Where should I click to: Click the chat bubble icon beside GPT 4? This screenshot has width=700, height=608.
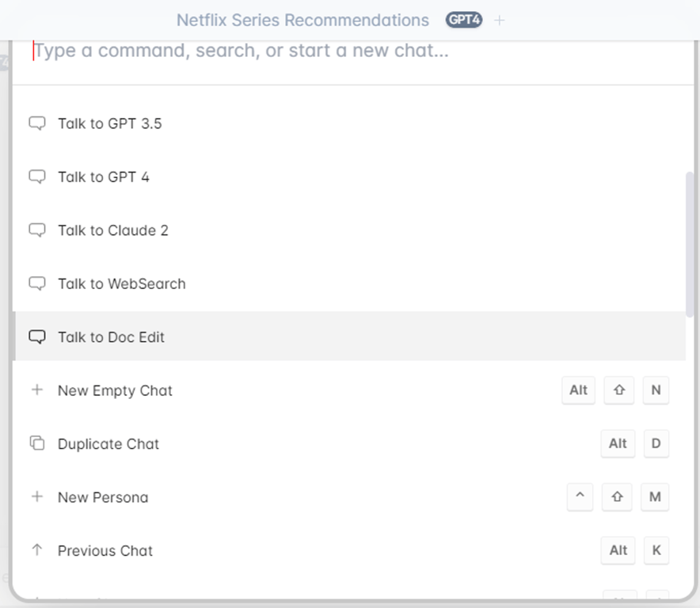[37, 177]
